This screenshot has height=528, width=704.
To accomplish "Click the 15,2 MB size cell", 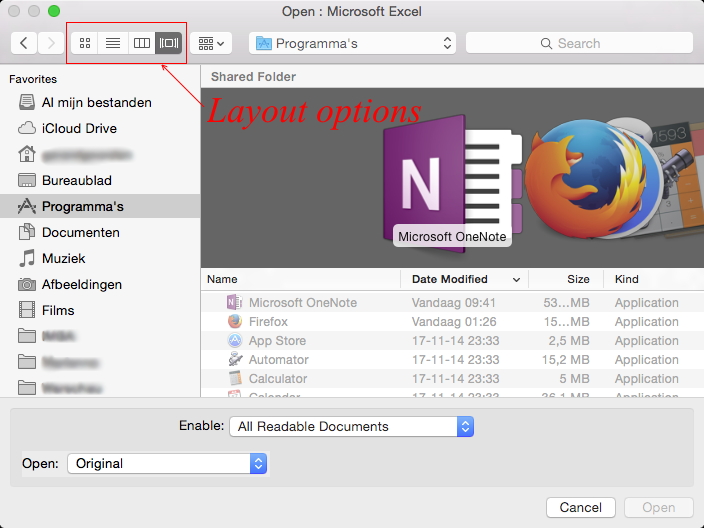I will pos(565,360).
